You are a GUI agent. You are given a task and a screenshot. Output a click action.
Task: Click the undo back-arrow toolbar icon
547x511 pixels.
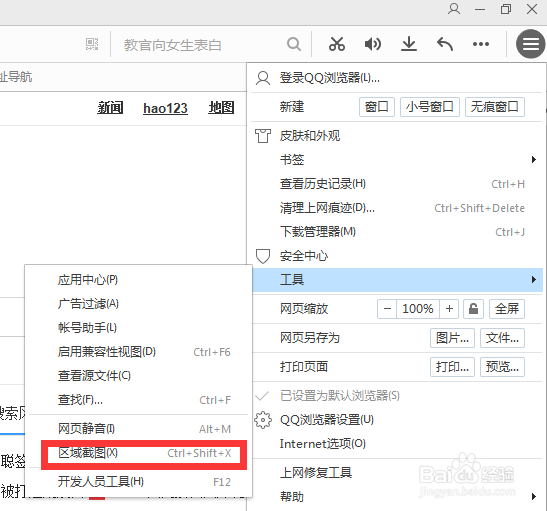click(x=445, y=44)
